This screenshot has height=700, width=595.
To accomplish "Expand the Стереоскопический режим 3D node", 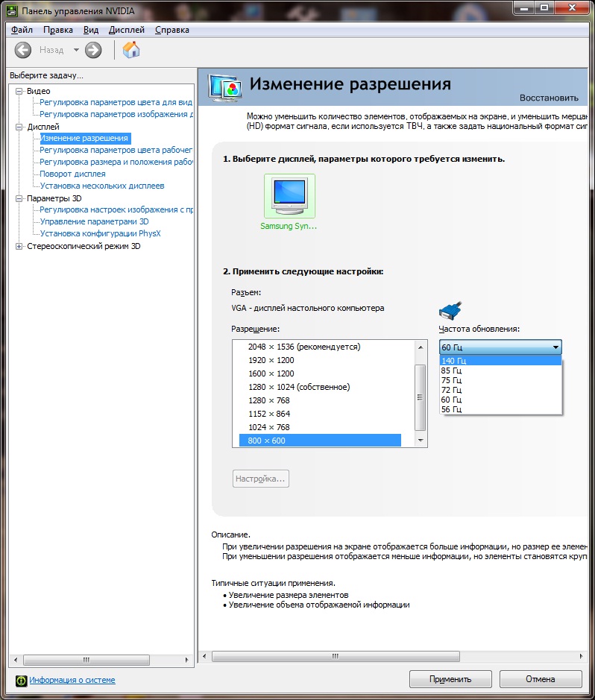I will [19, 246].
